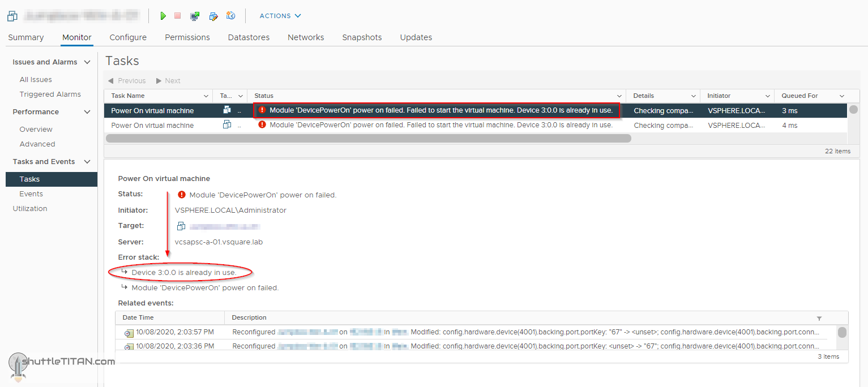Click the VM icon beside the blurred title
868x387 pixels.
(x=12, y=16)
